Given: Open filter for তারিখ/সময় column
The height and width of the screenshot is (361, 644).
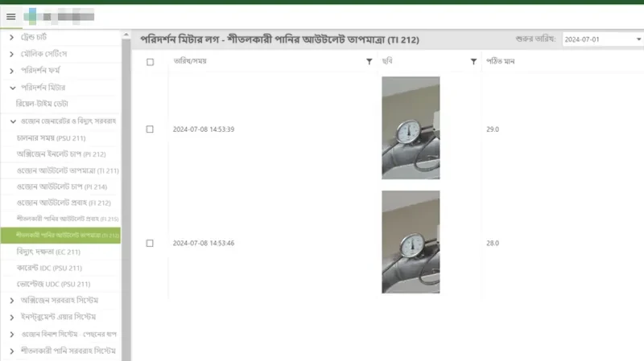Looking at the screenshot, I should pyautogui.click(x=369, y=62).
